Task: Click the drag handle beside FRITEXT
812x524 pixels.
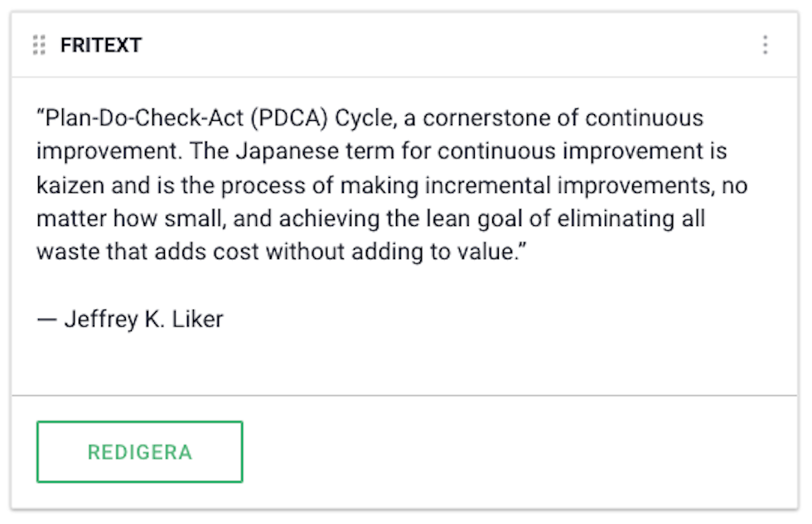Action: (x=39, y=45)
